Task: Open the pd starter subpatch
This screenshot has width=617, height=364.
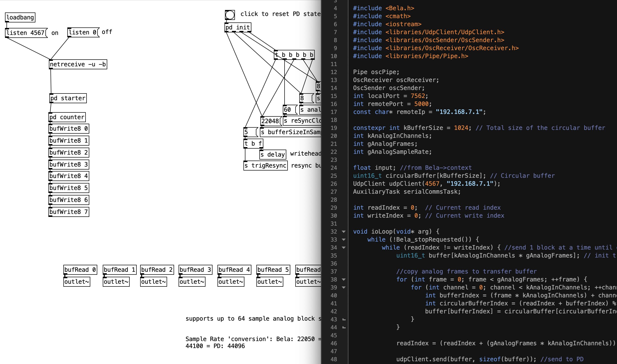Action: 68,98
